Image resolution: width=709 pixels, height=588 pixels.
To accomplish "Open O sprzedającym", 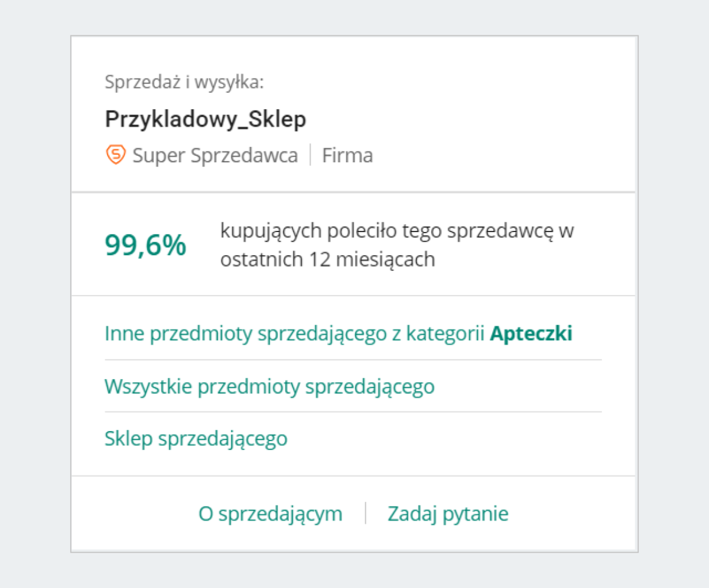I will click(272, 513).
